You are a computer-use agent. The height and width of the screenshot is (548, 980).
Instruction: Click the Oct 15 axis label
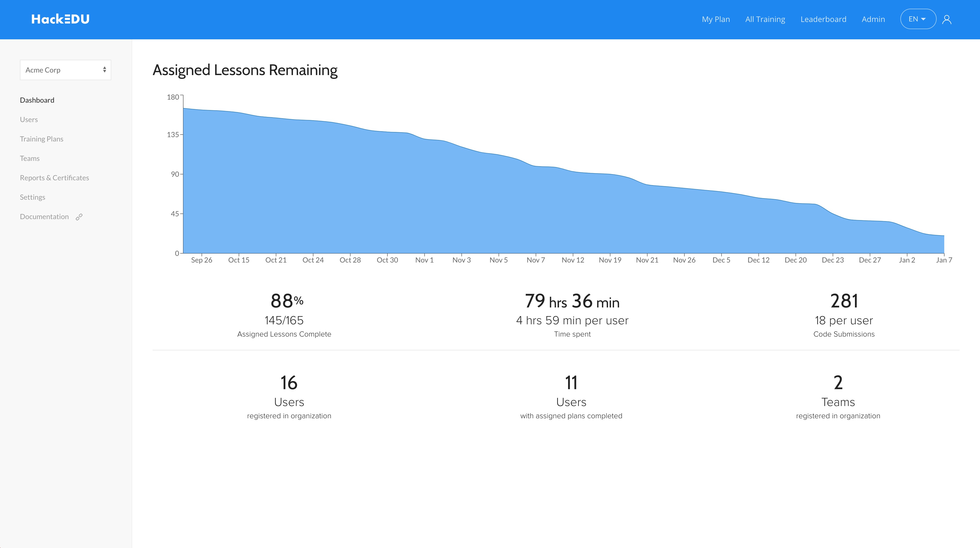239,260
